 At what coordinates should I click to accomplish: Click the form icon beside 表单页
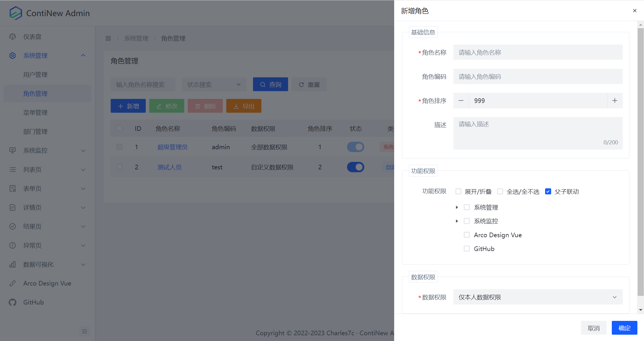[12, 188]
